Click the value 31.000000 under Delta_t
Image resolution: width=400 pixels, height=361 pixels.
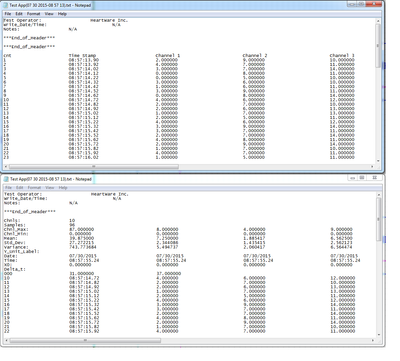[82, 273]
